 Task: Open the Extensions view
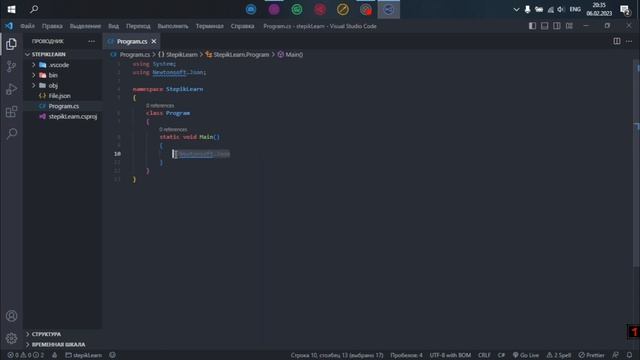(11, 111)
